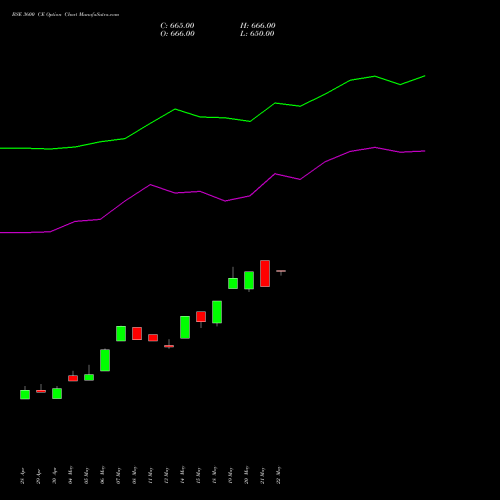Click the high price value H: 666.00
Image resolution: width=500 pixels, height=500 pixels.
258,26
